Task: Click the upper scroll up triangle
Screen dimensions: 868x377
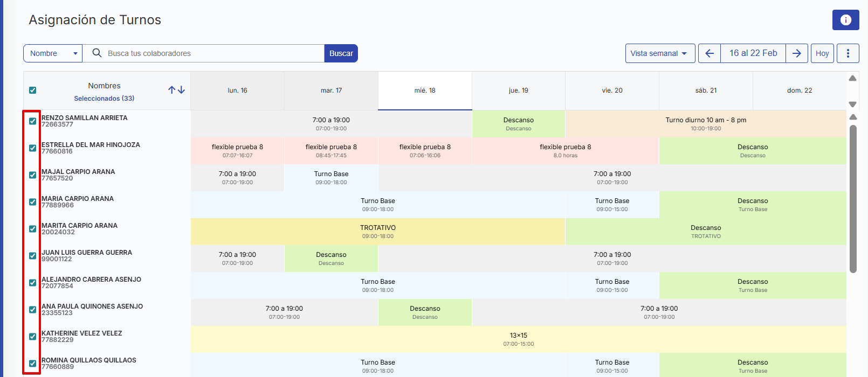Action: 852,79
